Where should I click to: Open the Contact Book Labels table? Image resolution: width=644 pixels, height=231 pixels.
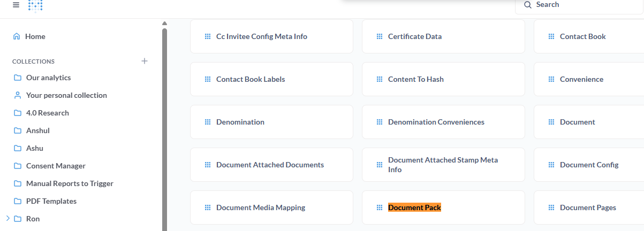tap(251, 79)
